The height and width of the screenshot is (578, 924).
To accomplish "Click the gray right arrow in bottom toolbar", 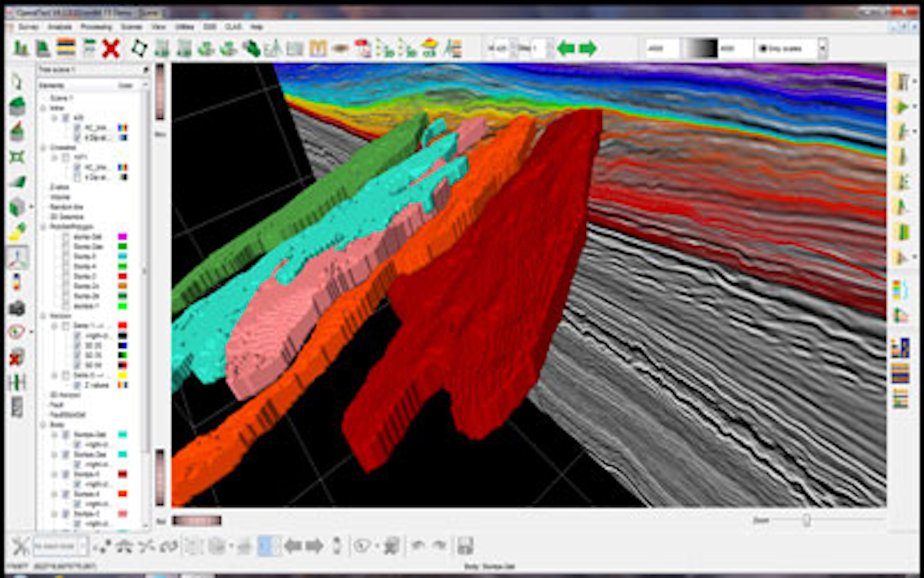I will pyautogui.click(x=314, y=546).
